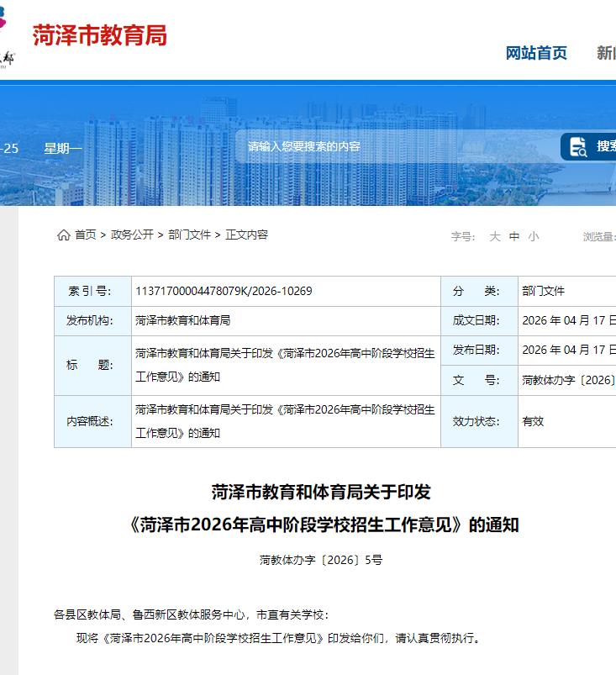
Task: Select index number 11371700004478079K/2026-10269
Action: 224,291
